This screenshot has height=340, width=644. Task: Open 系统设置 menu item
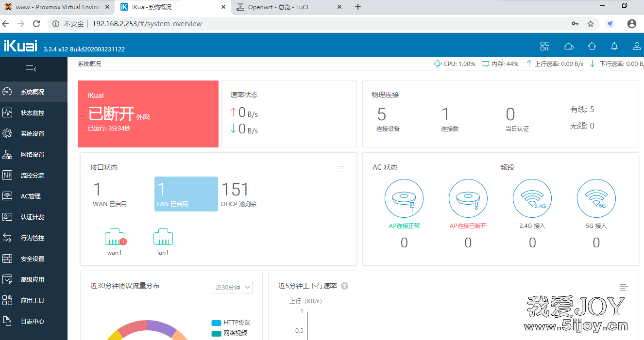tap(34, 133)
